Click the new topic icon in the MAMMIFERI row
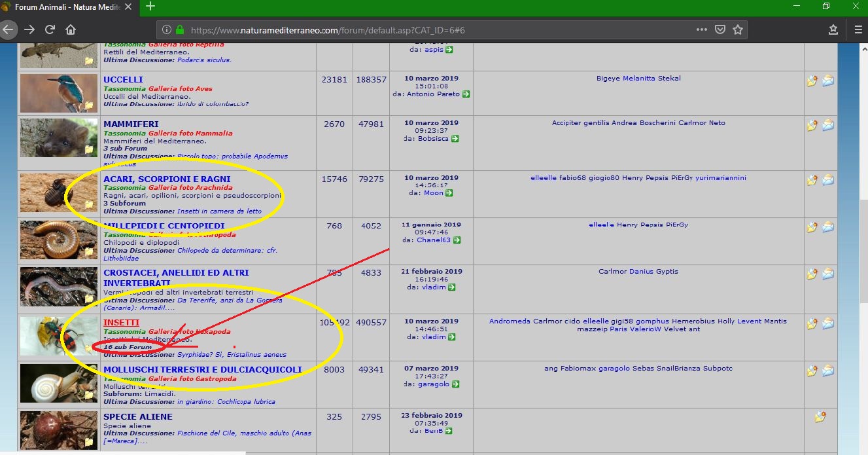Image resolution: width=868 pixels, height=455 pixels. pyautogui.click(x=812, y=125)
